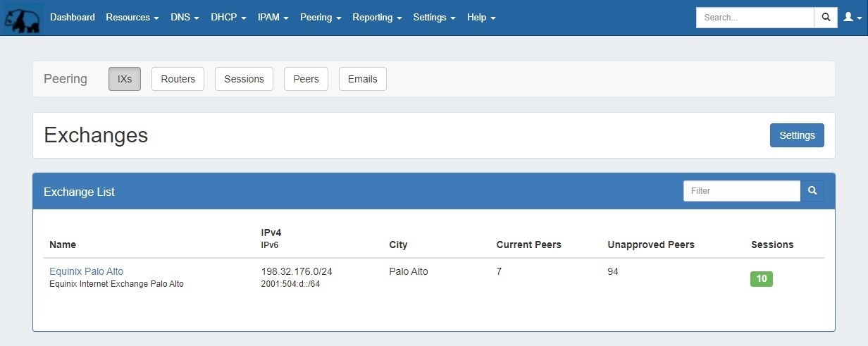868x346 pixels.
Task: Open the DHCP dropdown menu
Action: coord(228,18)
